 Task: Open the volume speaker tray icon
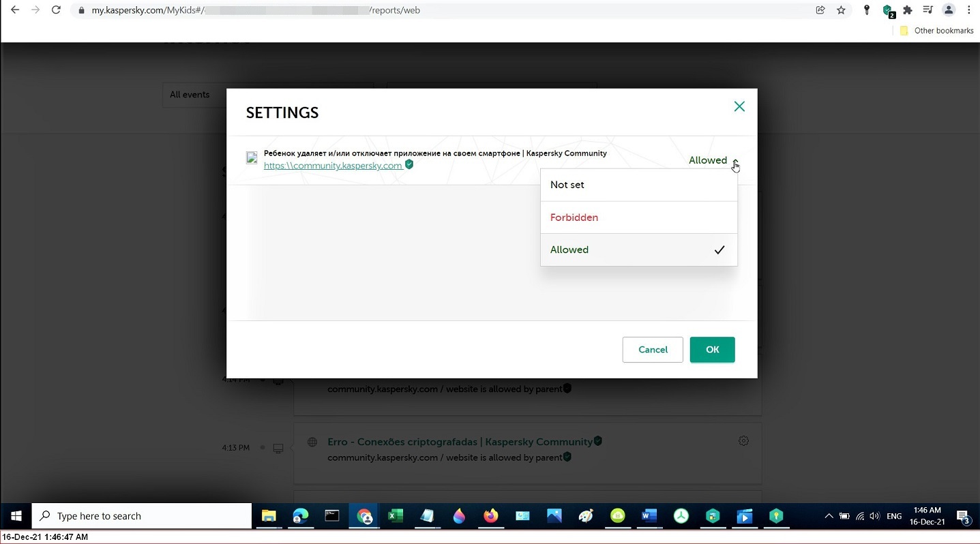point(875,516)
